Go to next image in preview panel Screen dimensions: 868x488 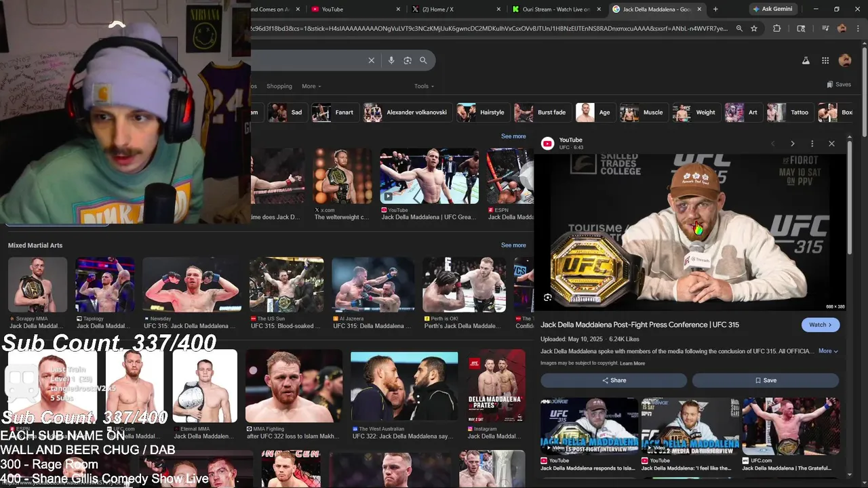click(792, 144)
